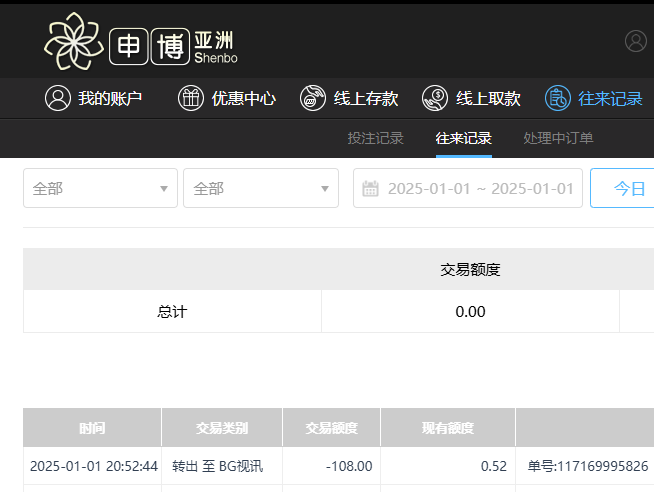654x492 pixels.
Task: Expand the first 全部 dropdown
Action: click(101, 188)
